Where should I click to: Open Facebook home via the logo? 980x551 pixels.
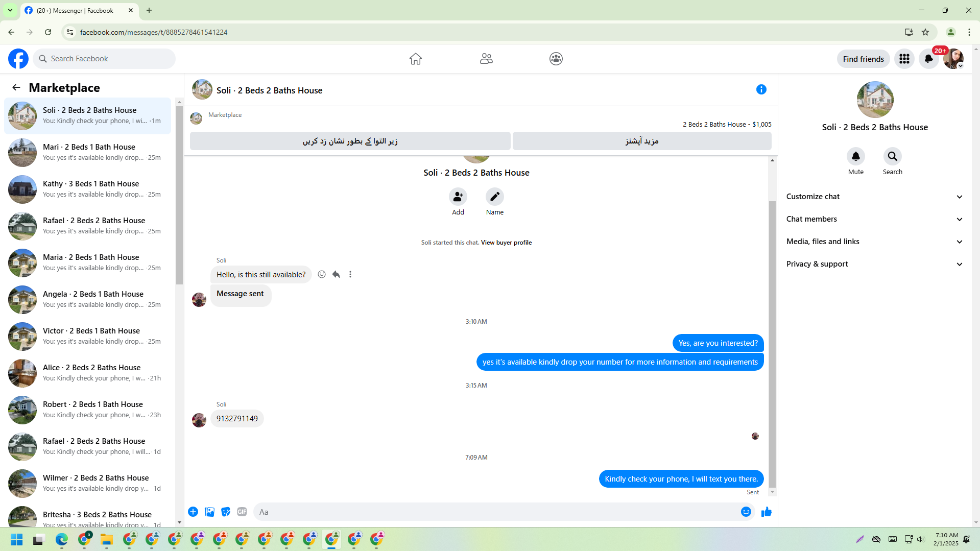(18, 59)
